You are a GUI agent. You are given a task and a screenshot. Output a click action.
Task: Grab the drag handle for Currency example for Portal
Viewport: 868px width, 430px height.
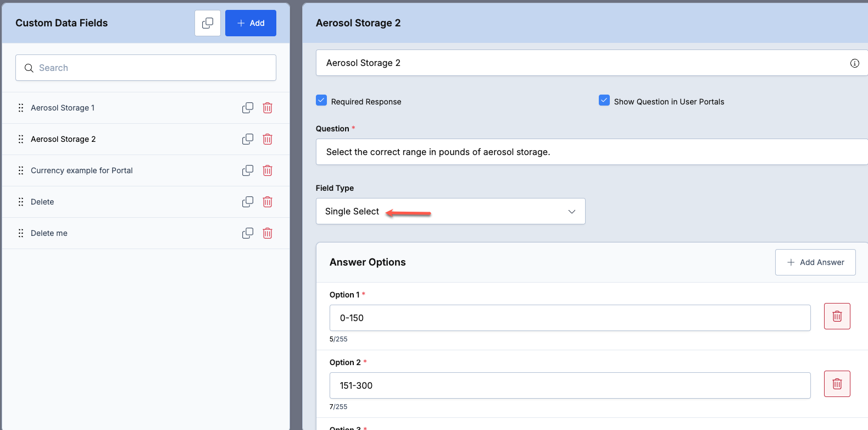click(x=21, y=170)
